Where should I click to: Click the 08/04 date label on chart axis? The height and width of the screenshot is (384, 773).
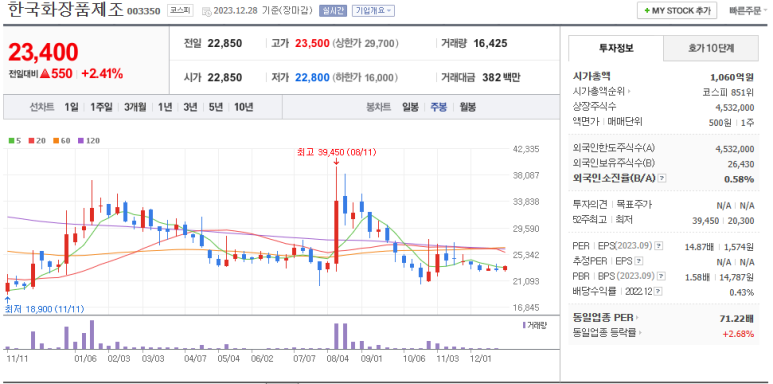pos(337,358)
